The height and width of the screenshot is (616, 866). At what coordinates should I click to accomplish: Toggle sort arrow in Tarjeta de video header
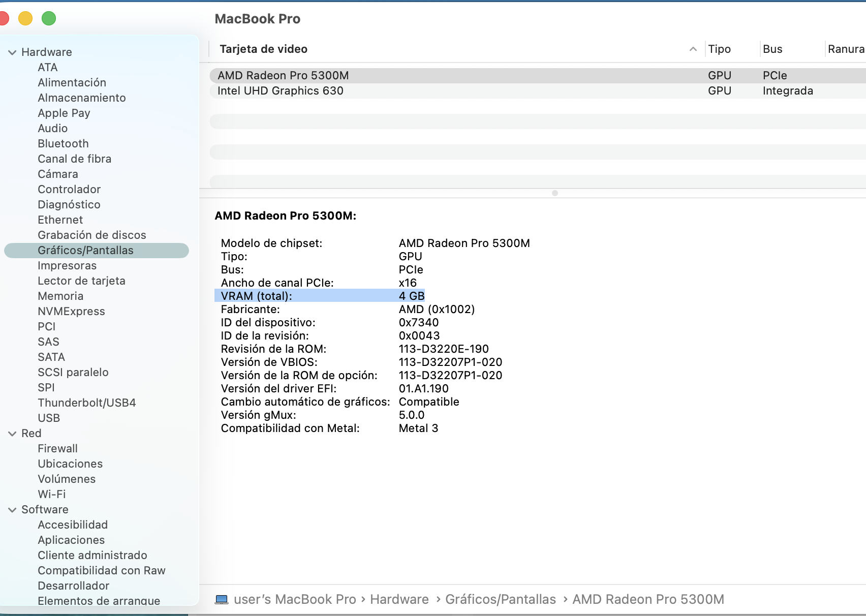click(693, 49)
